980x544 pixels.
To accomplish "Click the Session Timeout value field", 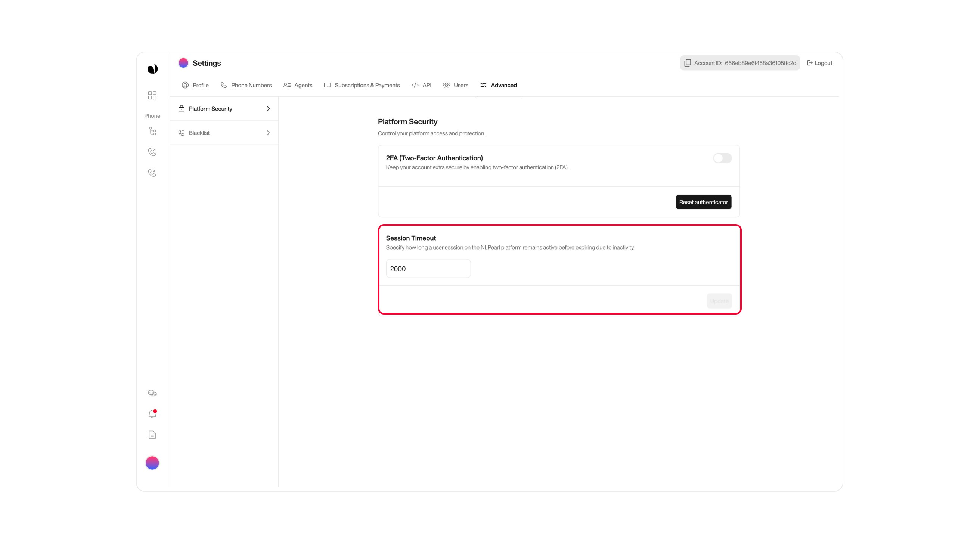I will (428, 268).
